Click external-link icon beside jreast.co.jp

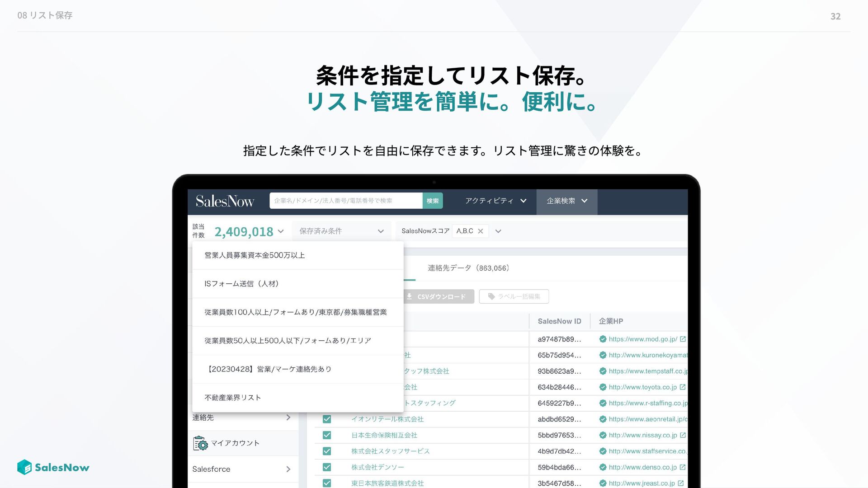(x=681, y=483)
